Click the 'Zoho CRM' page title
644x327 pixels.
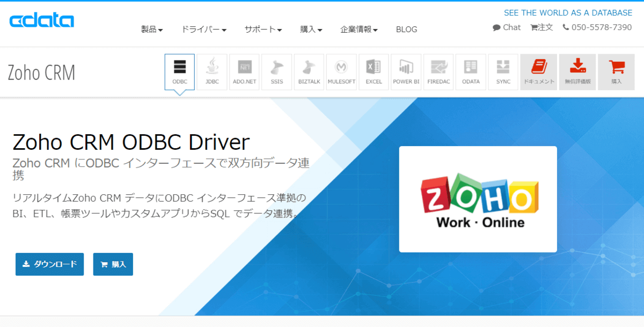coord(41,72)
